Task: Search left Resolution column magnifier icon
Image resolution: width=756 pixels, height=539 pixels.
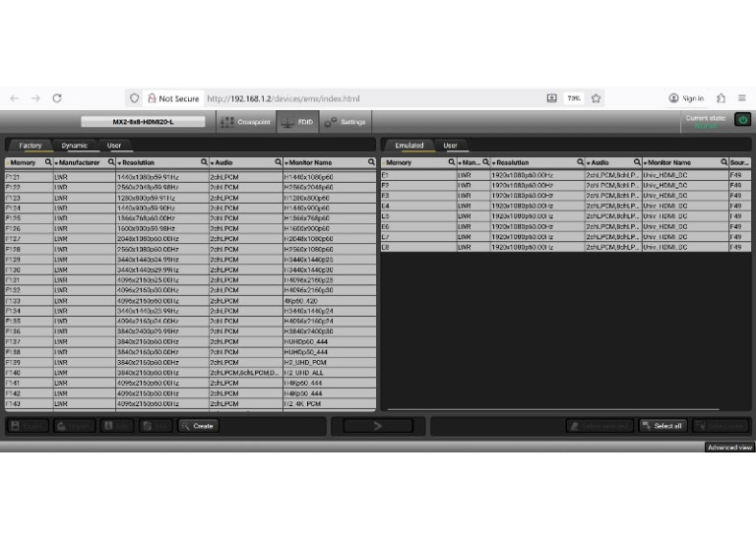Action: [x=204, y=162]
